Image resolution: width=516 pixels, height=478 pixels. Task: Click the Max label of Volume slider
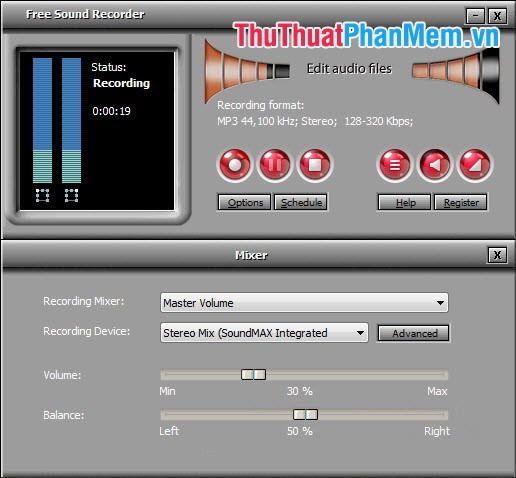(x=437, y=391)
